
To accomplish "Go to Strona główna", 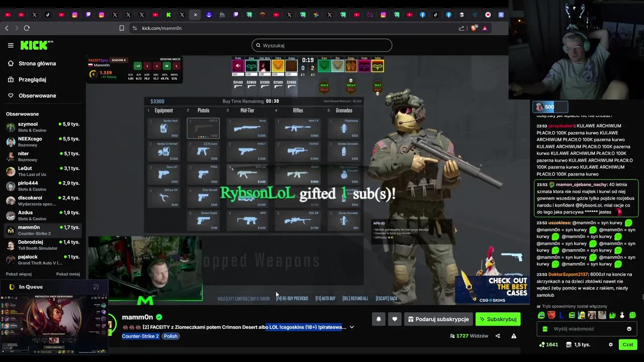I will 37,63.
